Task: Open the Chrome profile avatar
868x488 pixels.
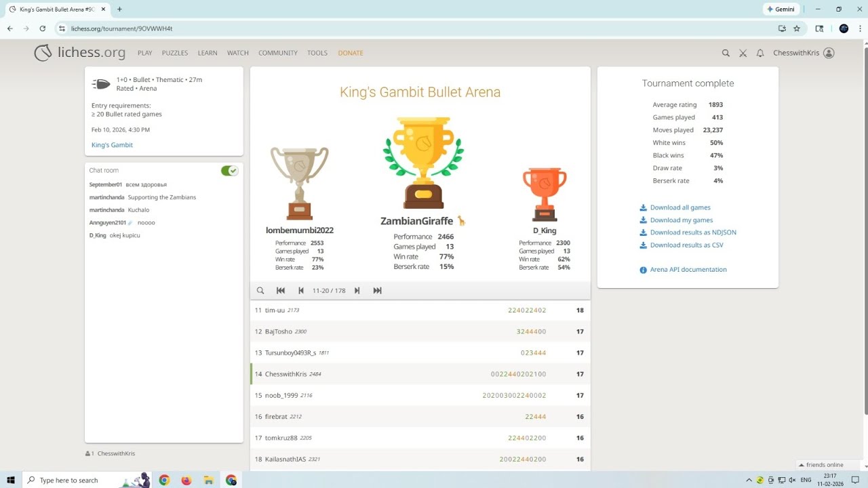Action: click(844, 28)
